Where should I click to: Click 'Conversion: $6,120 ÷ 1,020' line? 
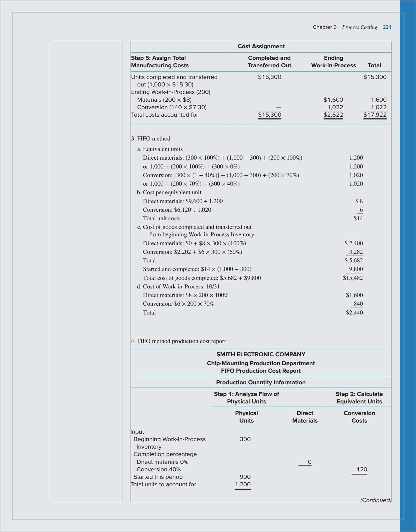click(177, 210)
